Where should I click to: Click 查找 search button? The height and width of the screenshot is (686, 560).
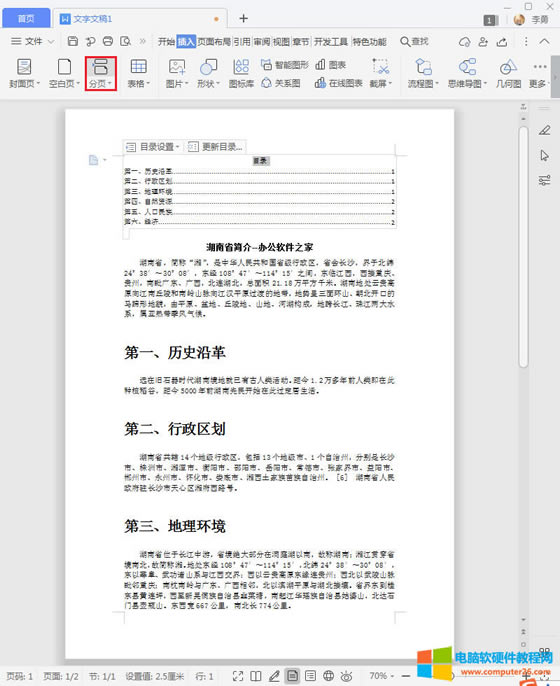tap(414, 42)
